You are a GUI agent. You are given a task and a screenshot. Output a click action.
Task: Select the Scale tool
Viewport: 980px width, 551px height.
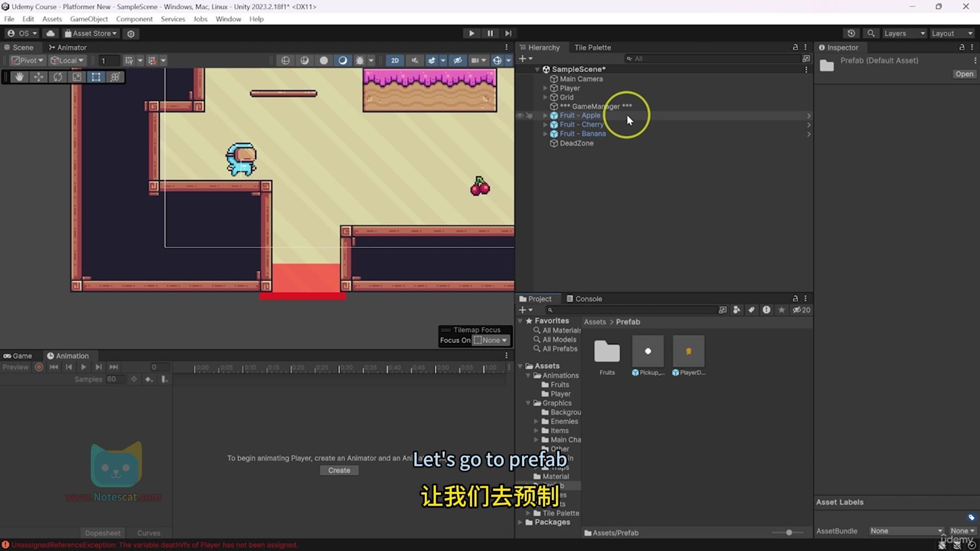77,77
